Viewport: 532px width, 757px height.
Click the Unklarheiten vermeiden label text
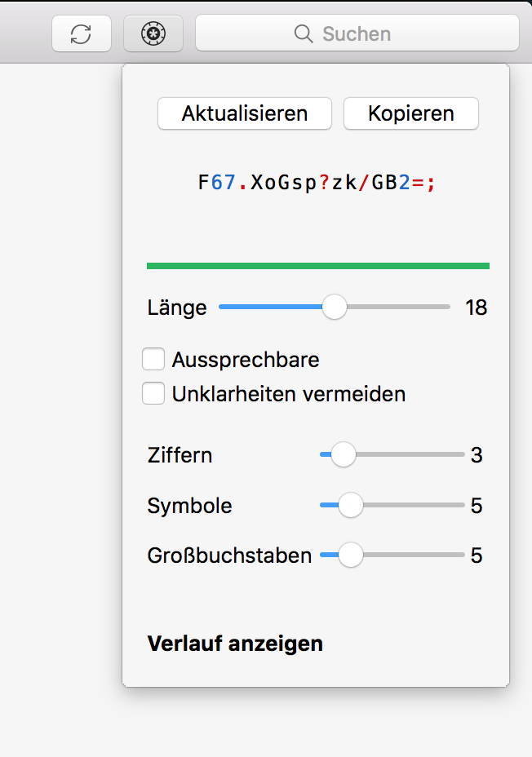pos(288,394)
